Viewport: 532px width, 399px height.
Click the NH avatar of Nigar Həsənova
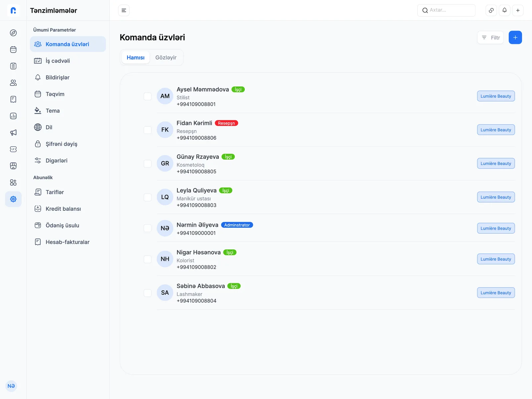(x=165, y=259)
